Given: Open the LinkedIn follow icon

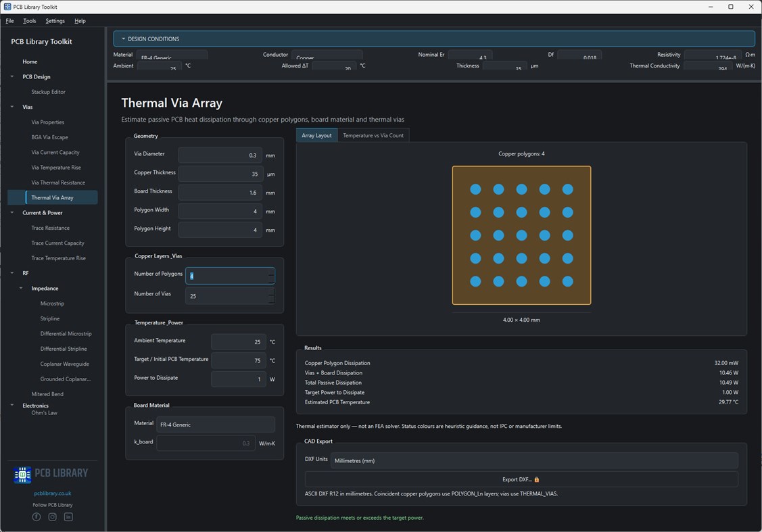Looking at the screenshot, I should point(68,517).
